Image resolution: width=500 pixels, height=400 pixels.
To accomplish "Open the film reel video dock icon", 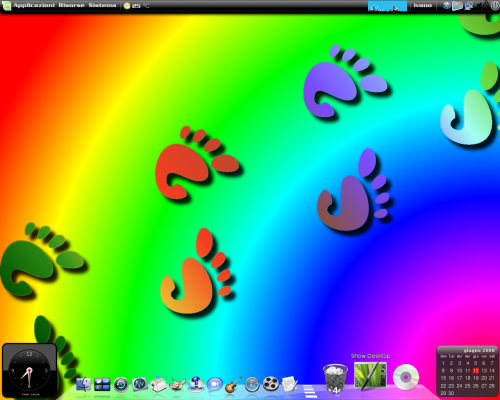I will [x=271, y=384].
